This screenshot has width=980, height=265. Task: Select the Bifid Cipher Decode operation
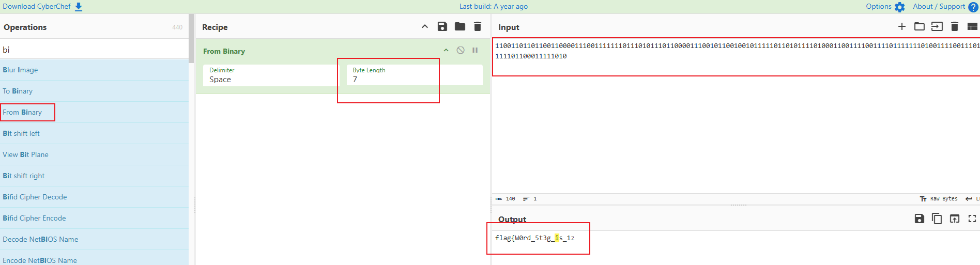94,197
